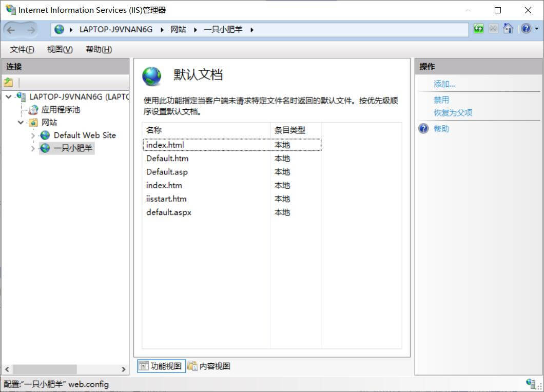Select 应用程序池 tree item
The height and width of the screenshot is (392, 544).
point(61,110)
